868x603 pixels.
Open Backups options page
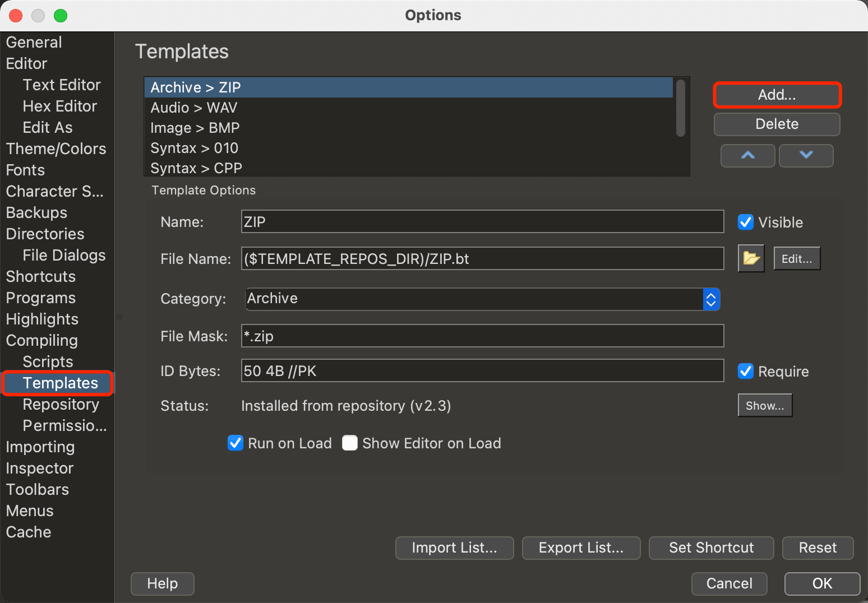pyautogui.click(x=36, y=212)
